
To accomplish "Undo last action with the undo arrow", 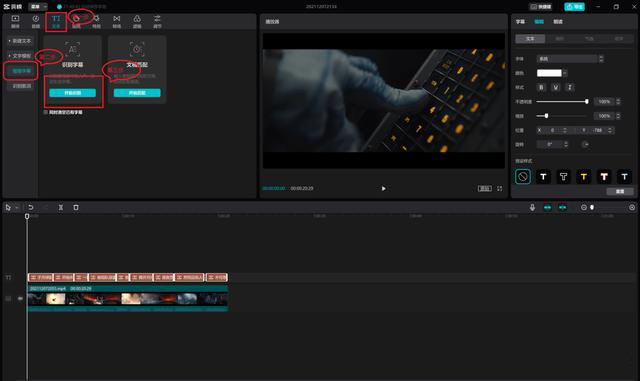I will [31, 207].
